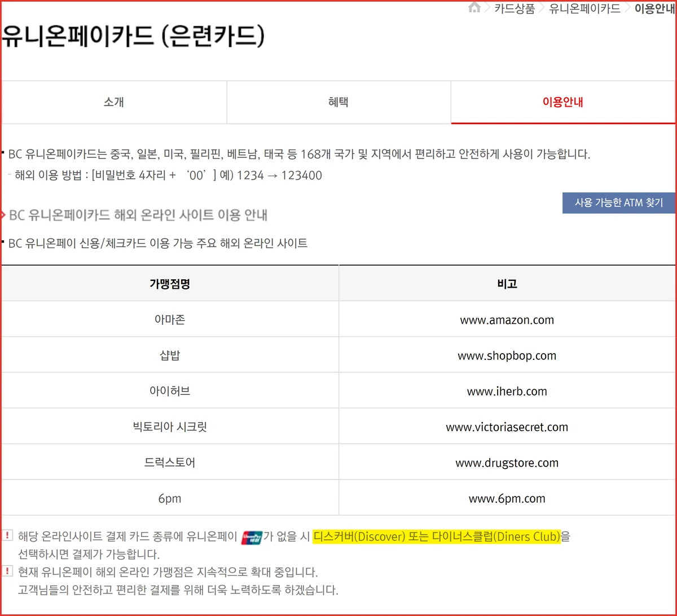Click the 사용 가능한 ATM 찾기 button
Viewport: 677px width, 616px height.
619,203
